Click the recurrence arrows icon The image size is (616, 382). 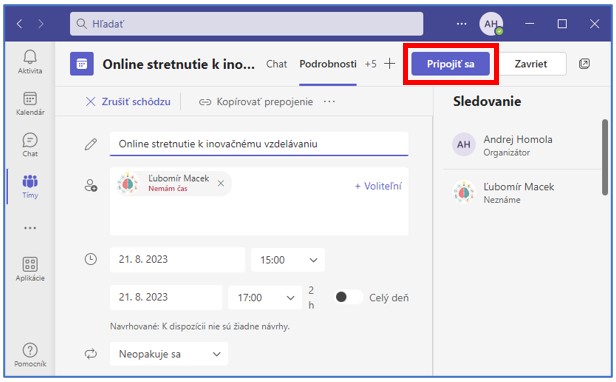click(x=91, y=354)
